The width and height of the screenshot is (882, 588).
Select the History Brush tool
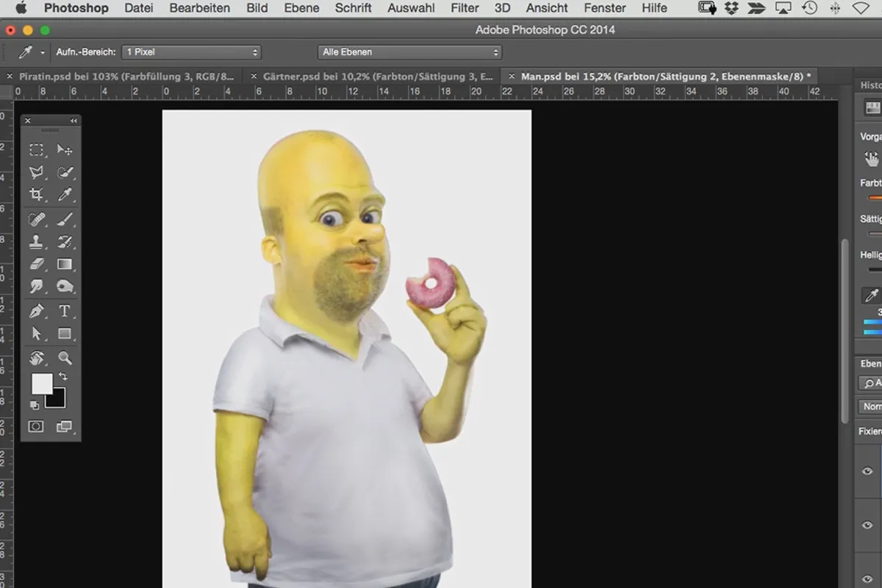click(x=65, y=241)
